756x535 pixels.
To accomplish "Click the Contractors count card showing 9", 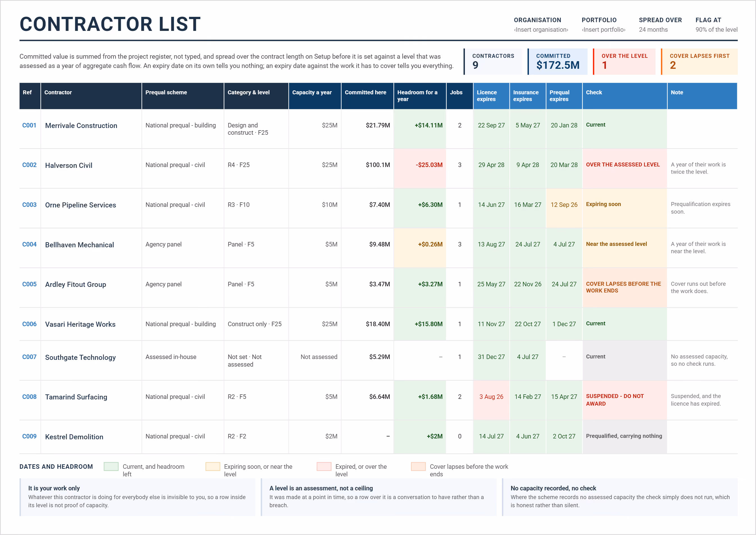I will tap(493, 61).
